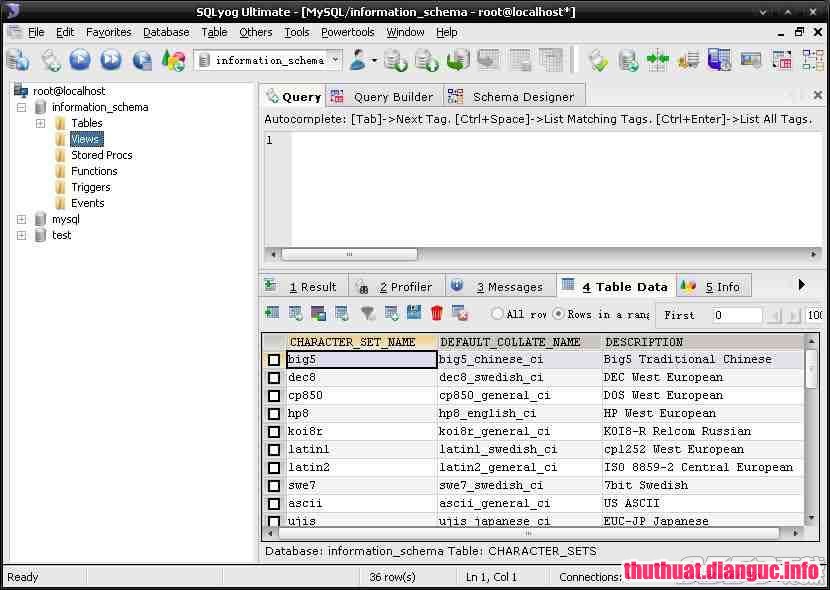
Task: Open a new query editor icon
Action: tap(51, 60)
